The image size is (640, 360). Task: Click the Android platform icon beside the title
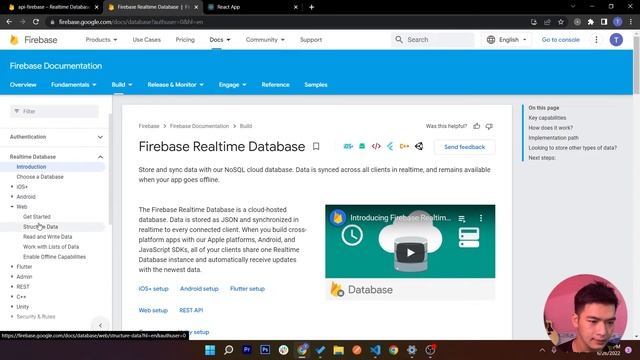point(362,146)
